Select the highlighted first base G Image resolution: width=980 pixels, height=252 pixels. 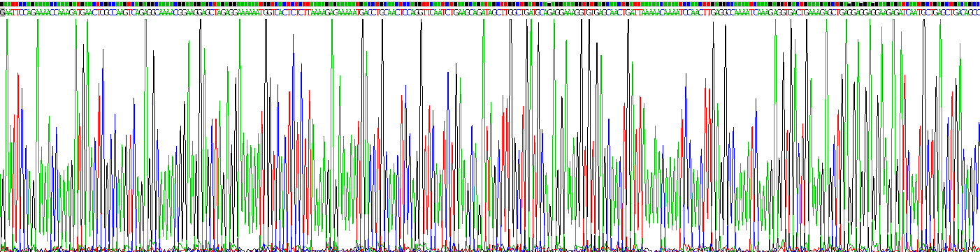(2, 12)
